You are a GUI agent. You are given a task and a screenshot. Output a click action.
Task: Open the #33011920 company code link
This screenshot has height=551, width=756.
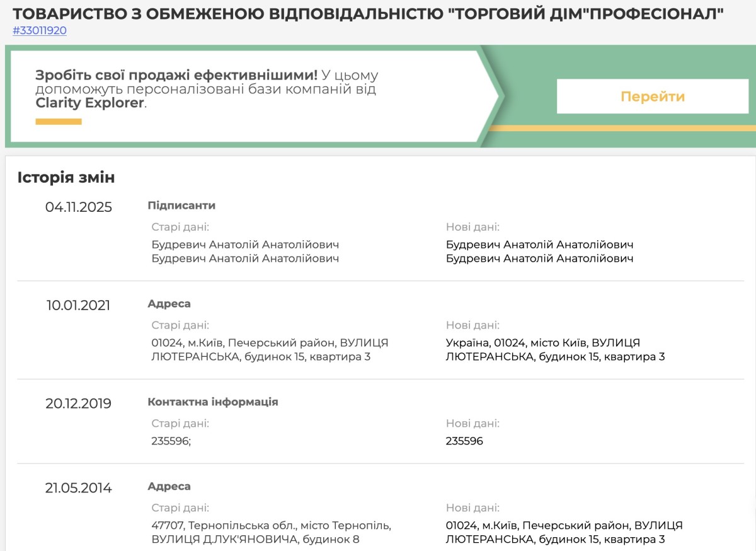point(40,30)
